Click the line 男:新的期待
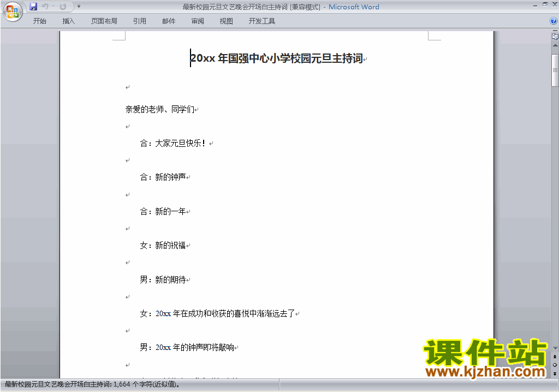The width and height of the screenshot is (559, 392). (x=163, y=280)
